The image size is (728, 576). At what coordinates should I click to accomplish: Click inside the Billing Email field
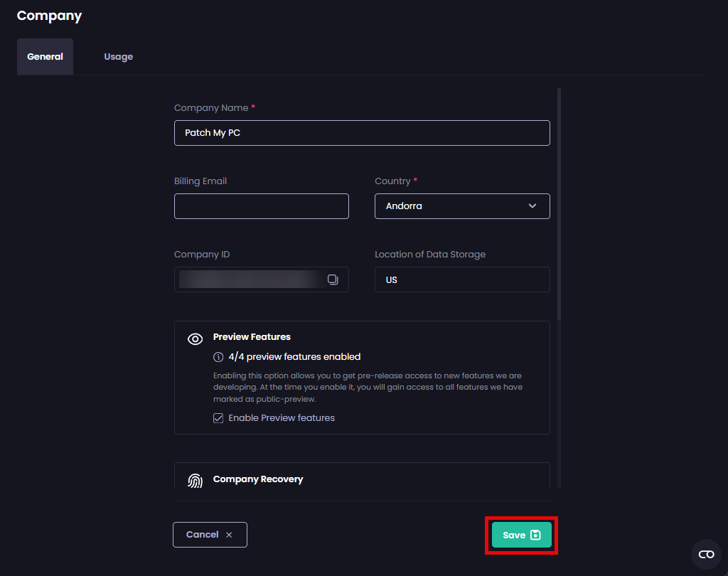point(261,206)
